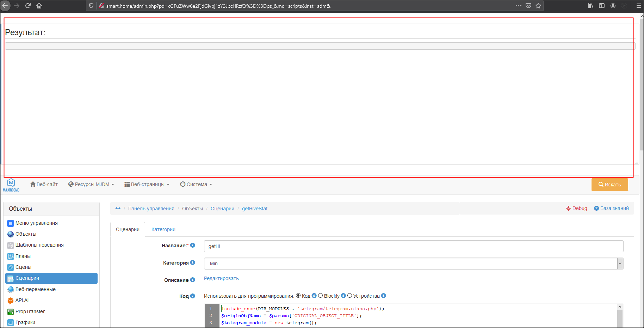Go back using the browser back arrow
Image resolution: width=644 pixels, height=328 pixels.
point(5,6)
